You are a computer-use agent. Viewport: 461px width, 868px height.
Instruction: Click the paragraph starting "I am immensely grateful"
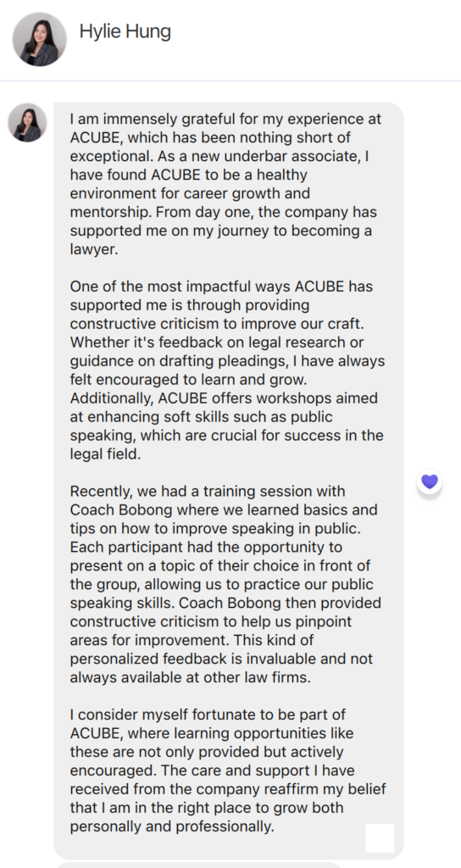pos(225,184)
